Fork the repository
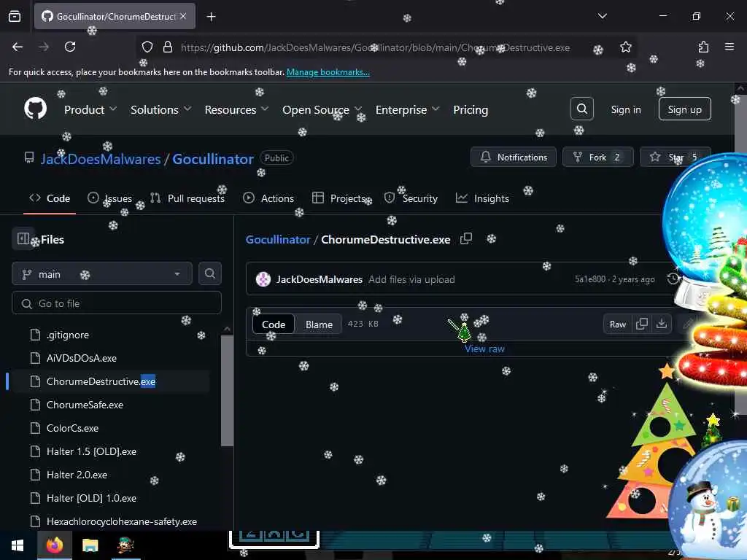This screenshot has height=560, width=747. pyautogui.click(x=598, y=157)
